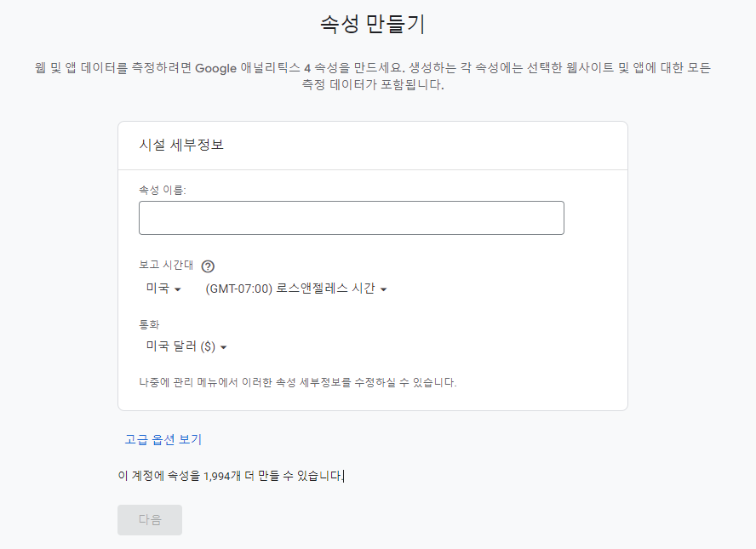Open the 미국 country dropdown
The height and width of the screenshot is (549, 756).
click(163, 289)
